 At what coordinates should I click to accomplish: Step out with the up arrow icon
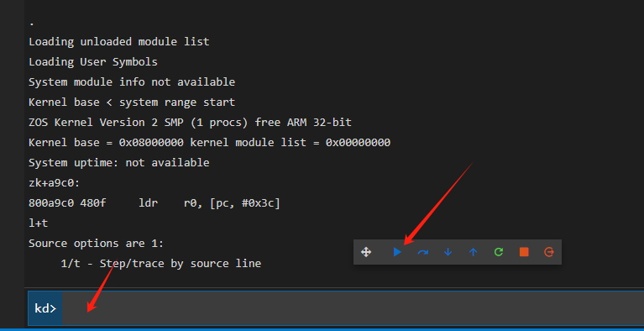coord(474,252)
